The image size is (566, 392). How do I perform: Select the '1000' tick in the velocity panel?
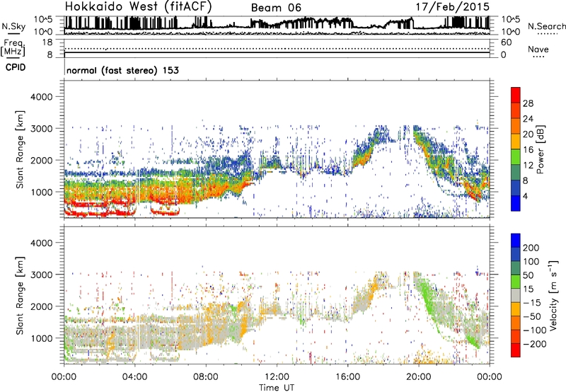pyautogui.click(x=41, y=338)
